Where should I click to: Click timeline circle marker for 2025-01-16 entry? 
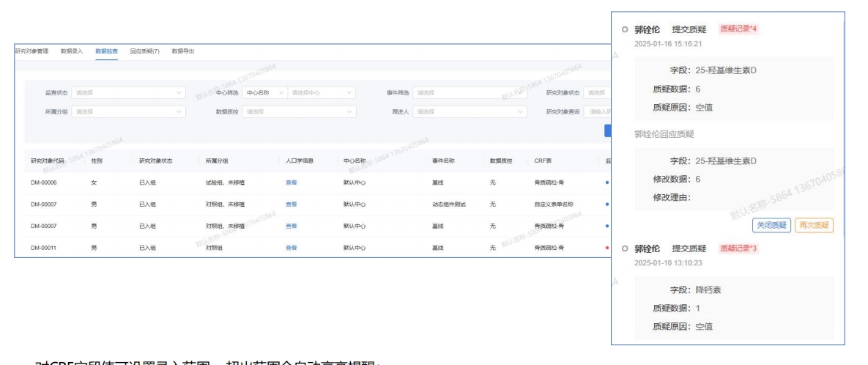coord(624,30)
